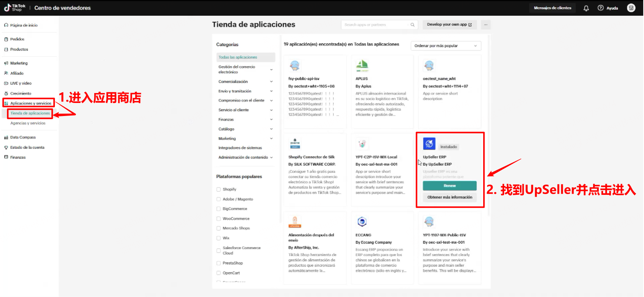Select the Mercado Shops checkbox

(219, 228)
